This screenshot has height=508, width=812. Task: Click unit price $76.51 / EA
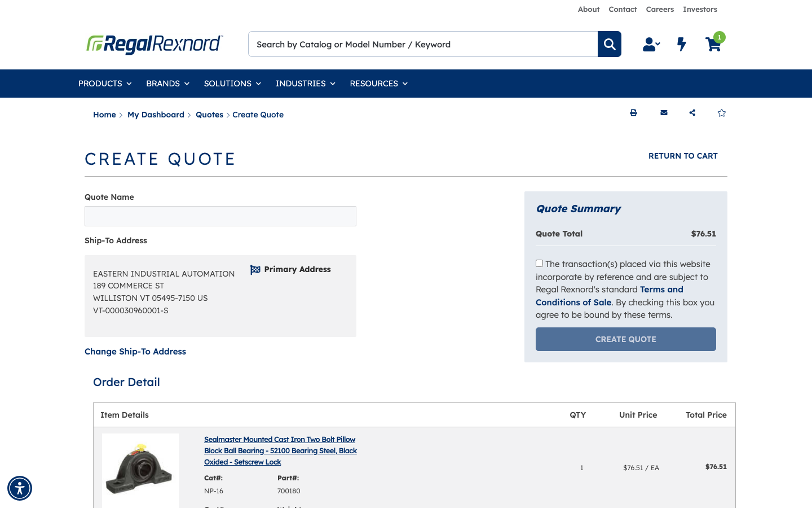click(641, 468)
